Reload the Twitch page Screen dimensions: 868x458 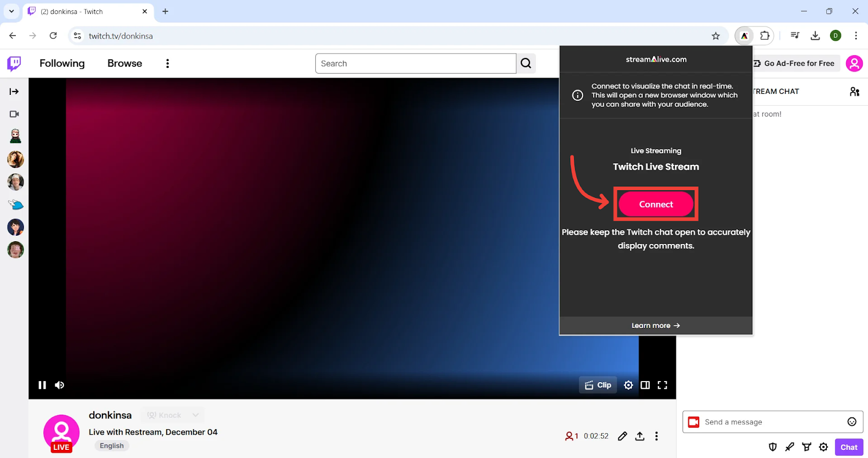point(53,36)
